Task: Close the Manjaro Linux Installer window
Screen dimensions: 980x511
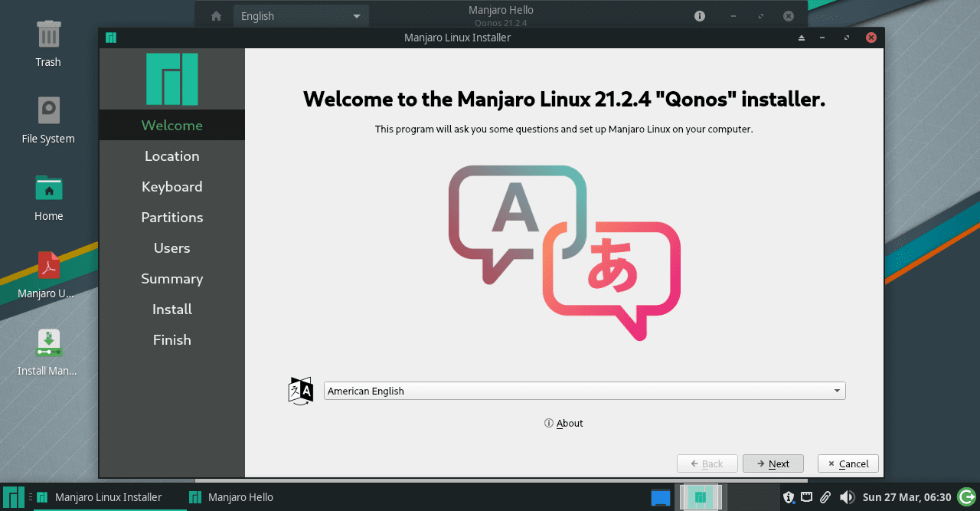Action: (871, 38)
